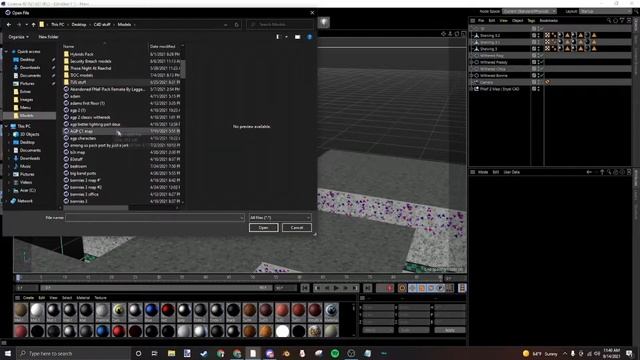
Task: Open the Organize dropdown menu
Action: [18, 37]
